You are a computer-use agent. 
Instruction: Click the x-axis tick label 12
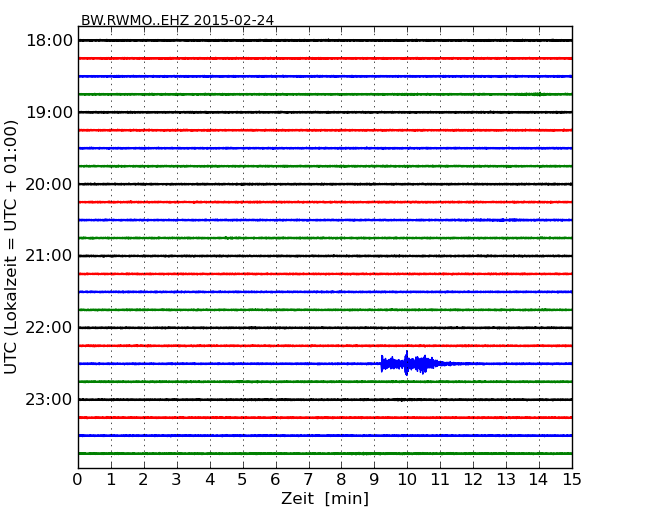pos(473,480)
